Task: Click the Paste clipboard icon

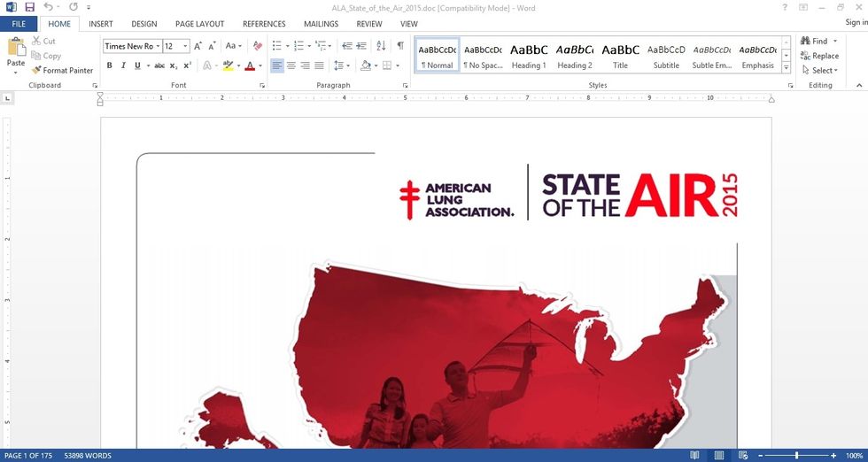Action: [x=16, y=47]
